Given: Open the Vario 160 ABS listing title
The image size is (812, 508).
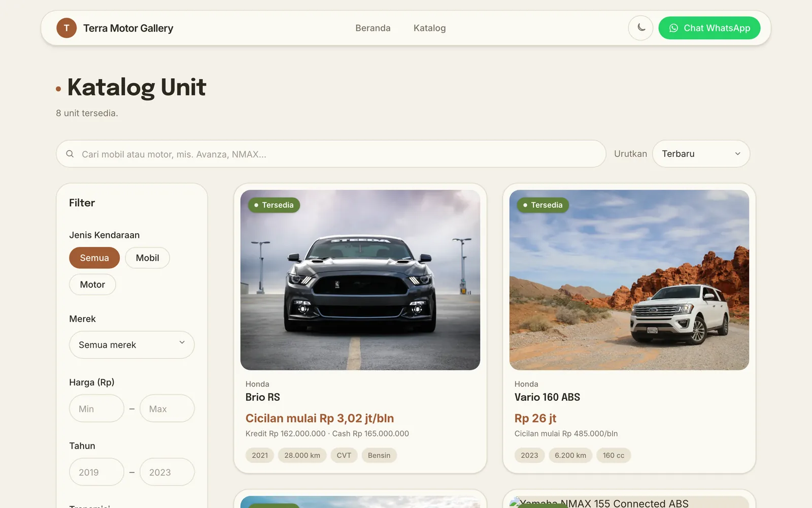Looking at the screenshot, I should point(547,397).
